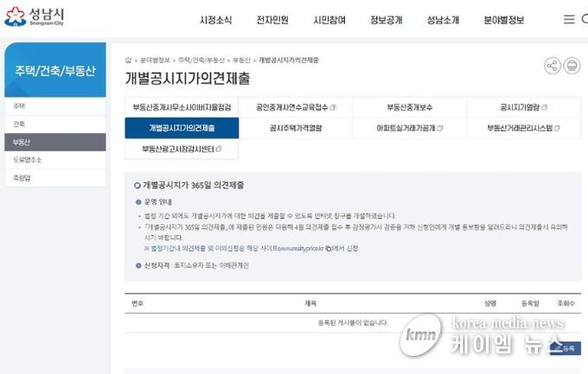588x374 pixels.
Task: Click the 등록 register button
Action: pos(566,348)
